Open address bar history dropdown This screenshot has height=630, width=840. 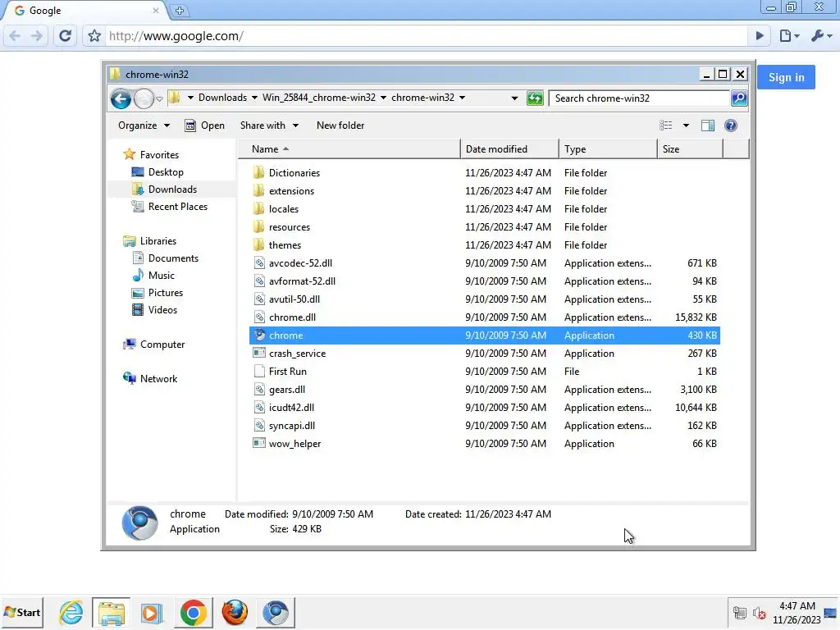(x=514, y=98)
